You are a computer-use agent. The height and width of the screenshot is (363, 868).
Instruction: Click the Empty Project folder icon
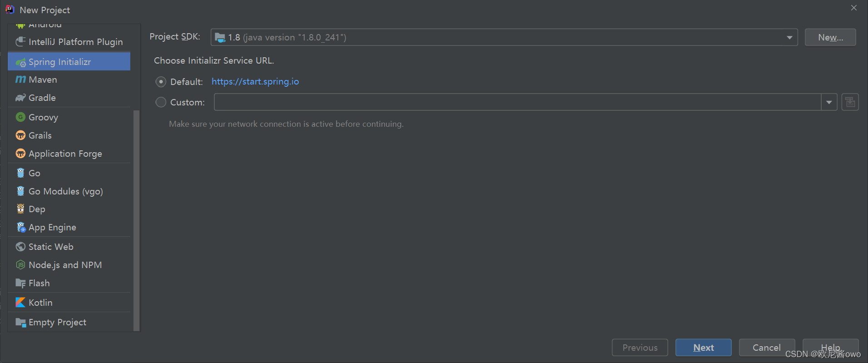pos(20,323)
